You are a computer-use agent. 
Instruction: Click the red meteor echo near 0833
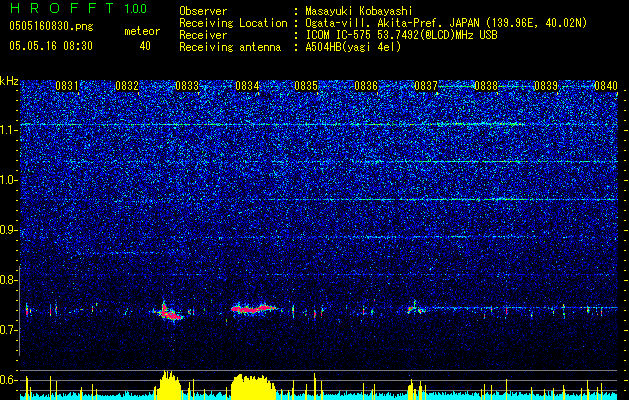click(x=170, y=313)
